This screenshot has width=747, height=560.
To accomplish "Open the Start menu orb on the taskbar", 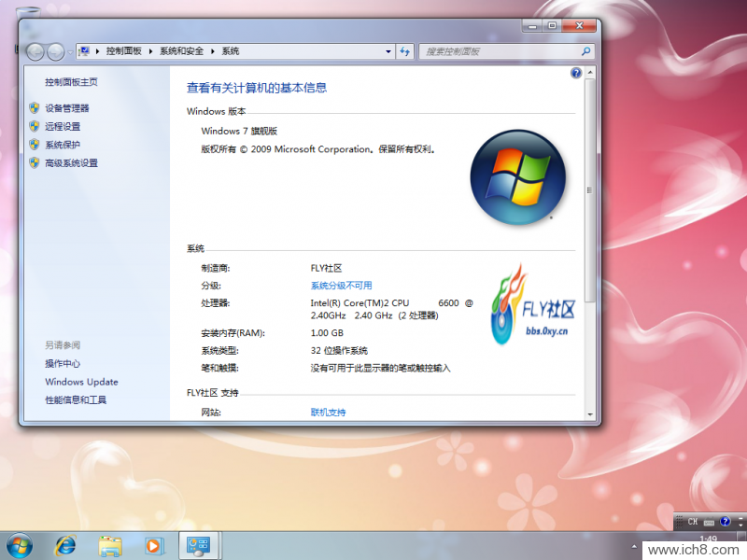I will (20, 546).
